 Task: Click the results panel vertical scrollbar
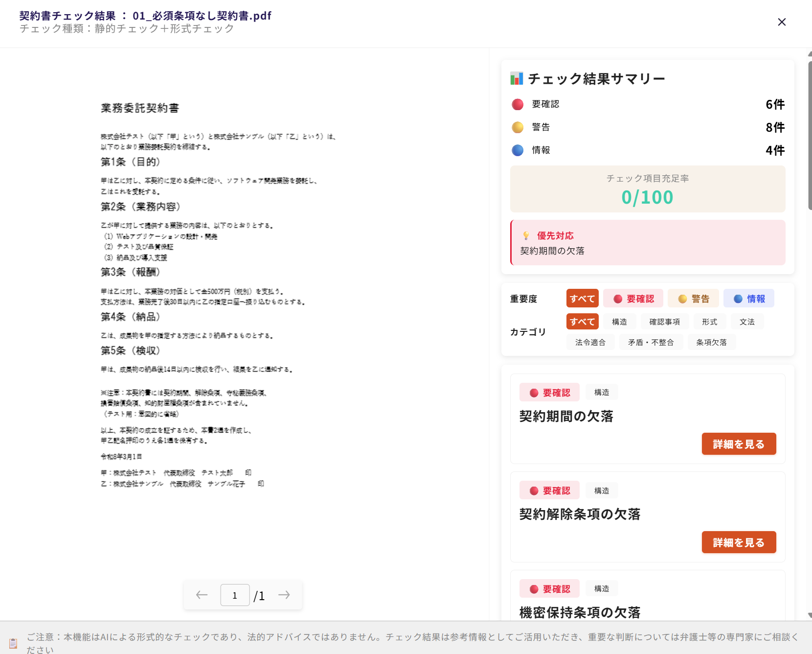tap(810, 137)
